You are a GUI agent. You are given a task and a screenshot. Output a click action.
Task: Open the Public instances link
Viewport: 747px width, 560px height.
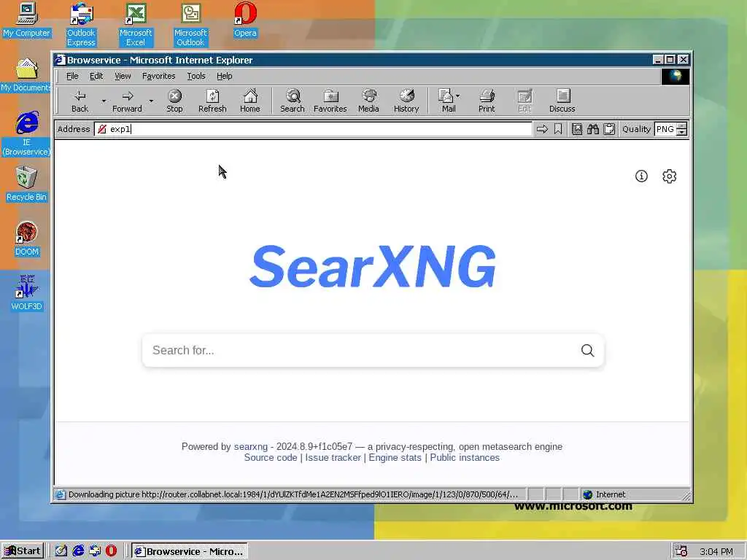click(x=465, y=458)
